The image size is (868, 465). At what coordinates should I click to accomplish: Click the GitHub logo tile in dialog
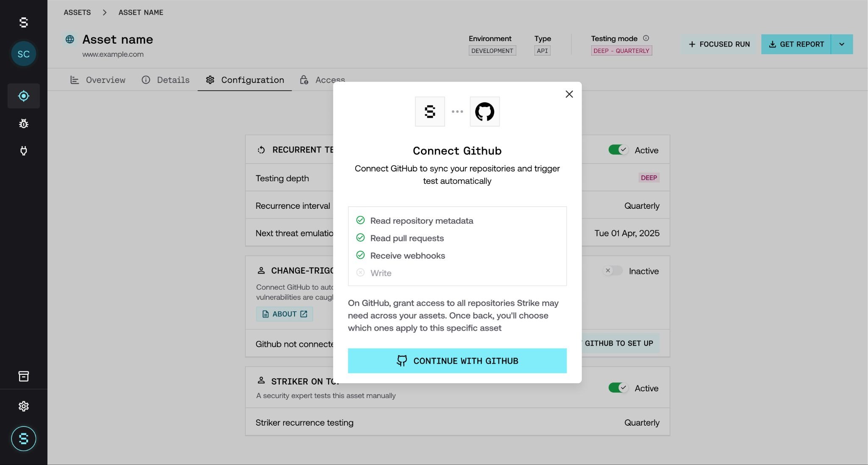pos(485,111)
